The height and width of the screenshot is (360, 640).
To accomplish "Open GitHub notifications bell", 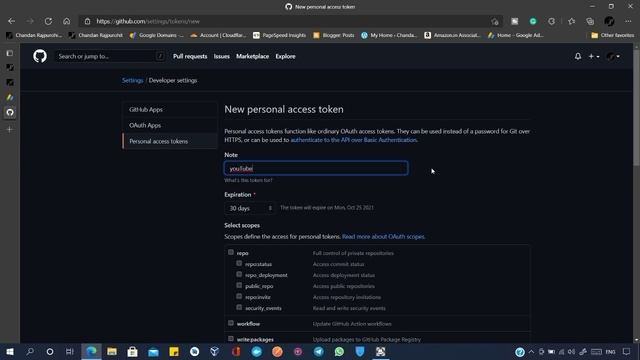I will tap(578, 56).
